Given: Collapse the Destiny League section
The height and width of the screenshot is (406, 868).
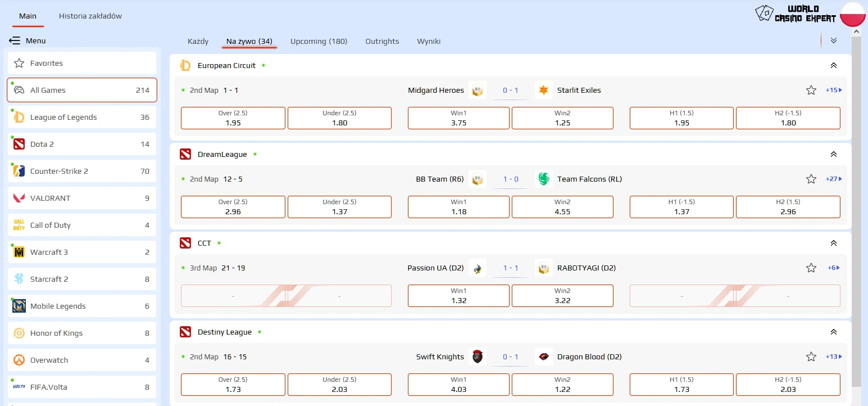Looking at the screenshot, I should tap(834, 332).
